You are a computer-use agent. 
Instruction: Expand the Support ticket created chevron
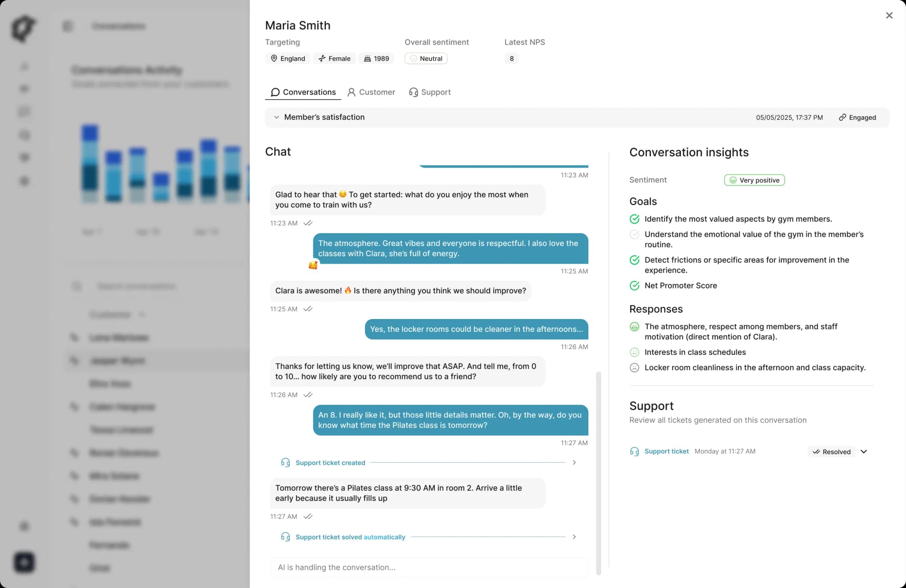574,462
